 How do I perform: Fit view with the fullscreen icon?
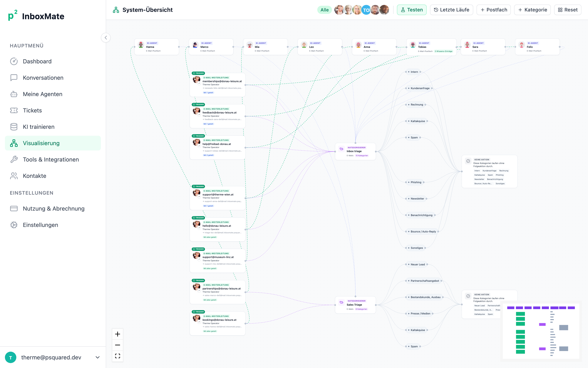(x=118, y=356)
